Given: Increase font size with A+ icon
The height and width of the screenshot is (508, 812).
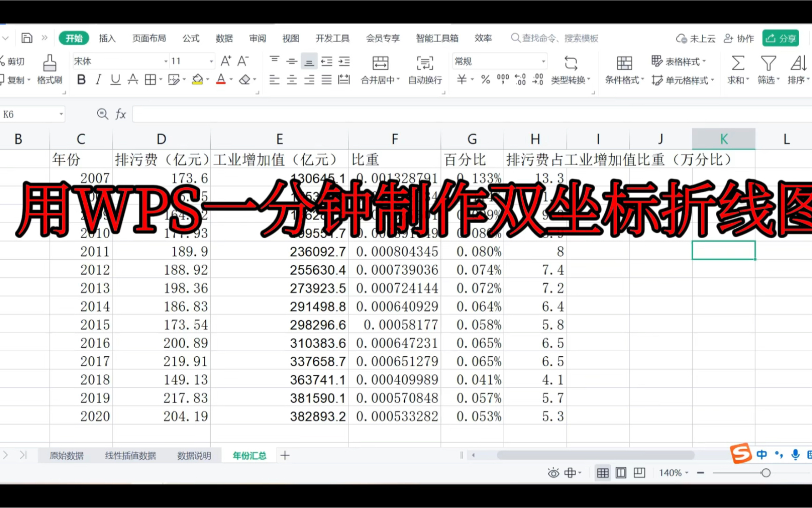Looking at the screenshot, I should pyautogui.click(x=226, y=61).
